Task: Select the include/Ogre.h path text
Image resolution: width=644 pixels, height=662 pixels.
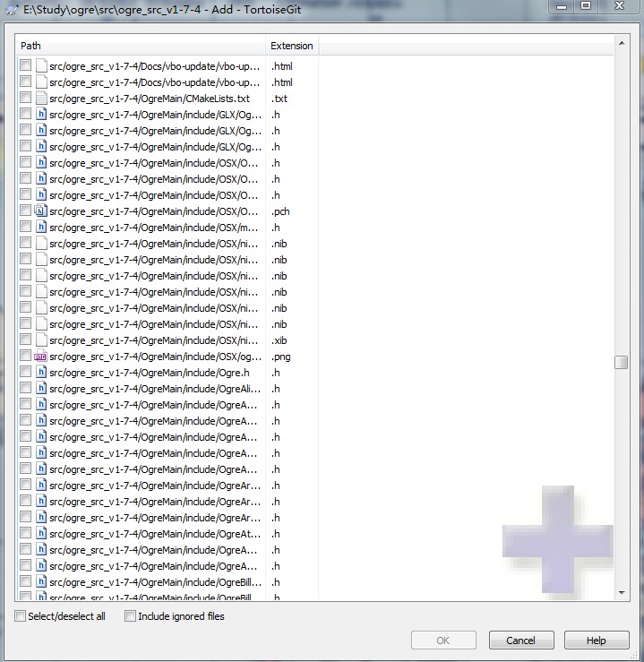Action: 150,373
